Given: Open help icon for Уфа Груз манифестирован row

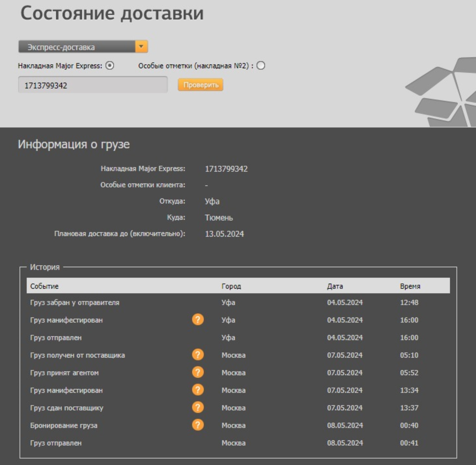Looking at the screenshot, I should (198, 319).
